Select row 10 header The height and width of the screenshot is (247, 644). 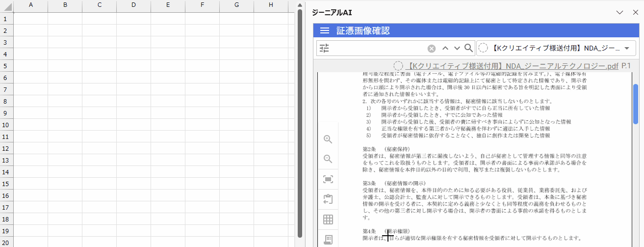tap(7, 125)
